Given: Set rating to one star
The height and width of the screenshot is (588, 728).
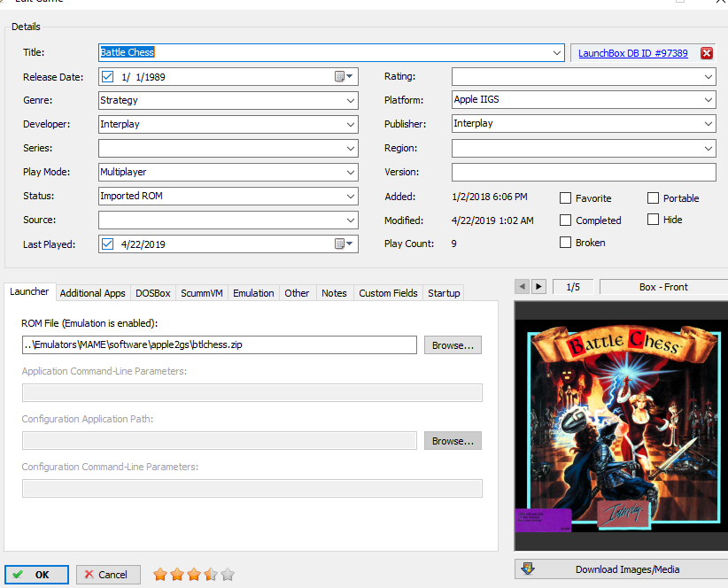Looking at the screenshot, I should click(160, 575).
